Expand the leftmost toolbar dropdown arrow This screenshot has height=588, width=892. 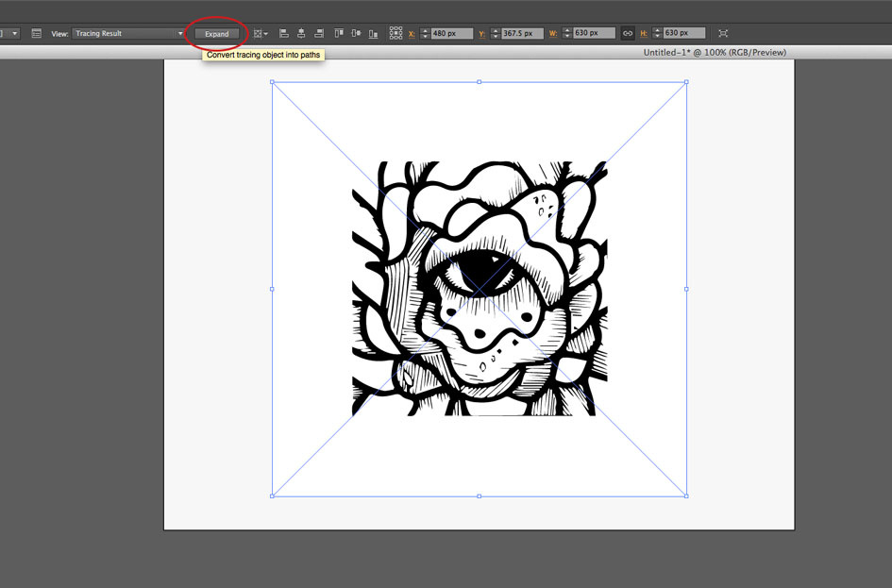coord(14,32)
